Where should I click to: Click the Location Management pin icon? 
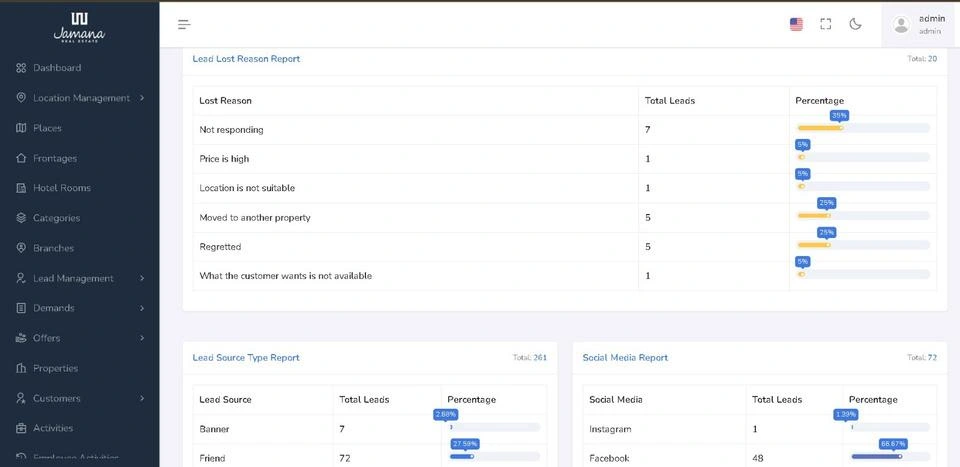pos(21,98)
